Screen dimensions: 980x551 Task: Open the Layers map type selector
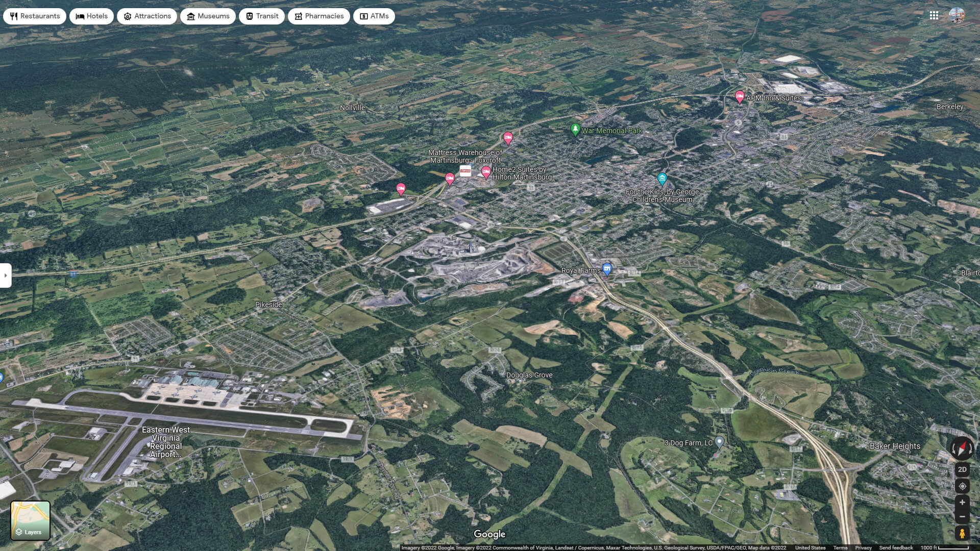click(x=31, y=520)
